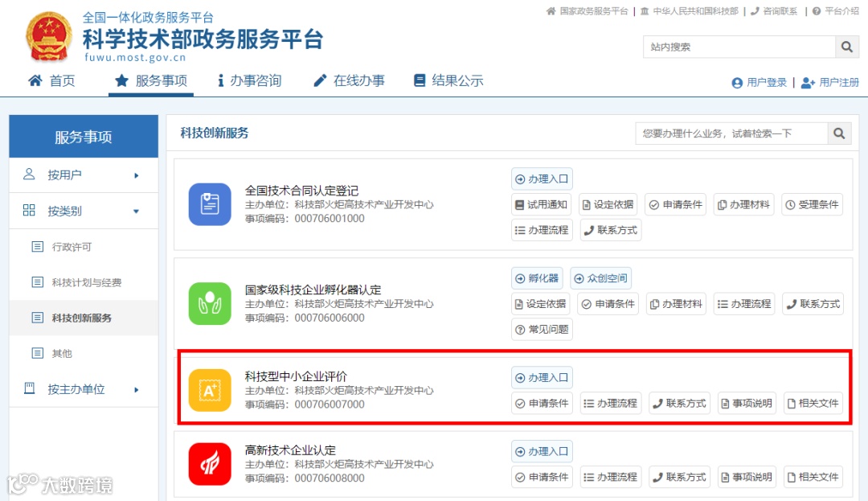
Task: Expand the 按用户 sidebar section
Action: point(84,175)
